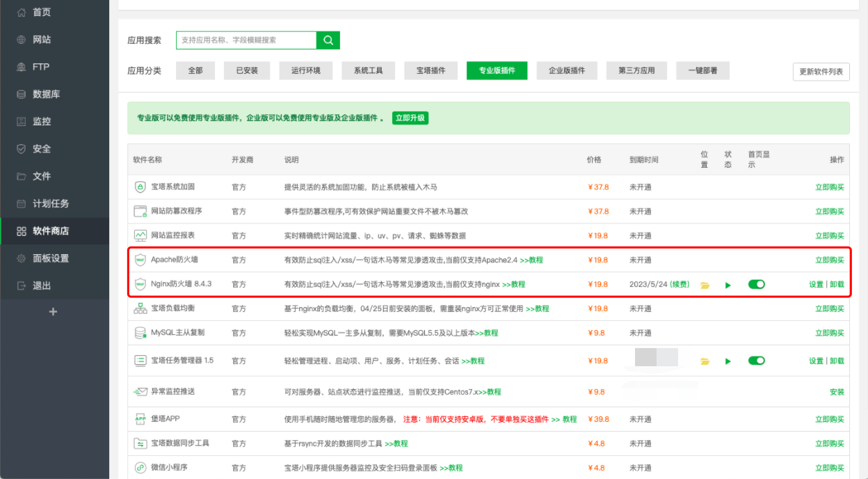Focus the 应用搜索 input field
This screenshot has height=479, width=868.
pos(246,40)
